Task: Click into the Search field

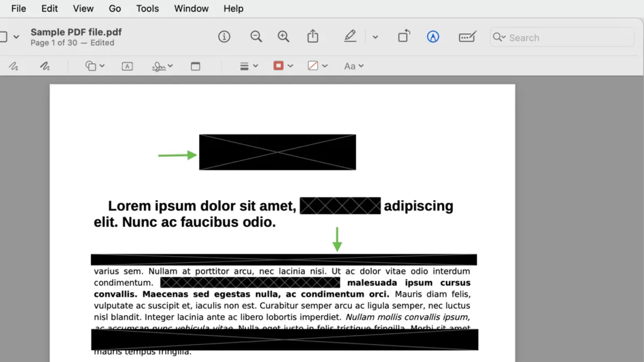Action: [562, 37]
